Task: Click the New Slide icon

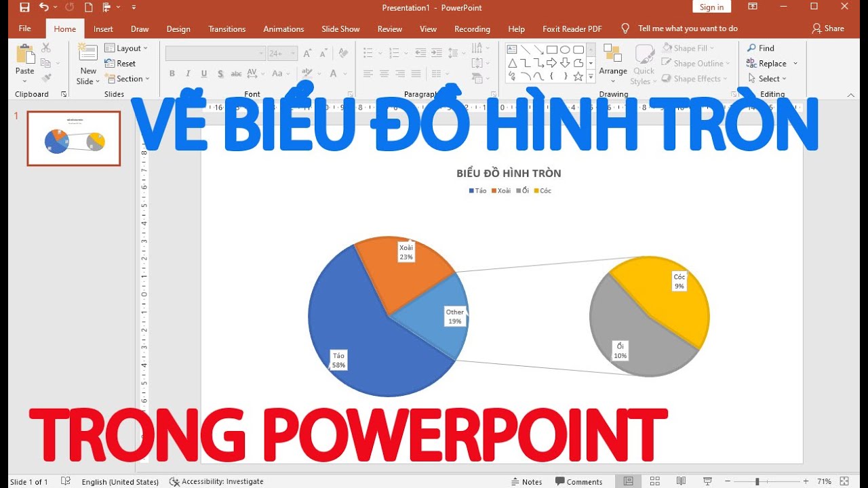Action: tap(88, 53)
